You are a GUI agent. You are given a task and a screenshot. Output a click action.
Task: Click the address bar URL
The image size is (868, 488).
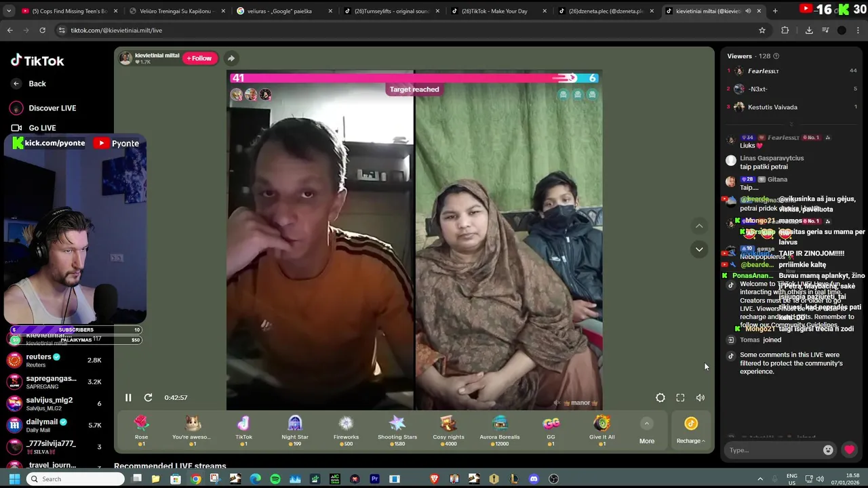tap(116, 30)
